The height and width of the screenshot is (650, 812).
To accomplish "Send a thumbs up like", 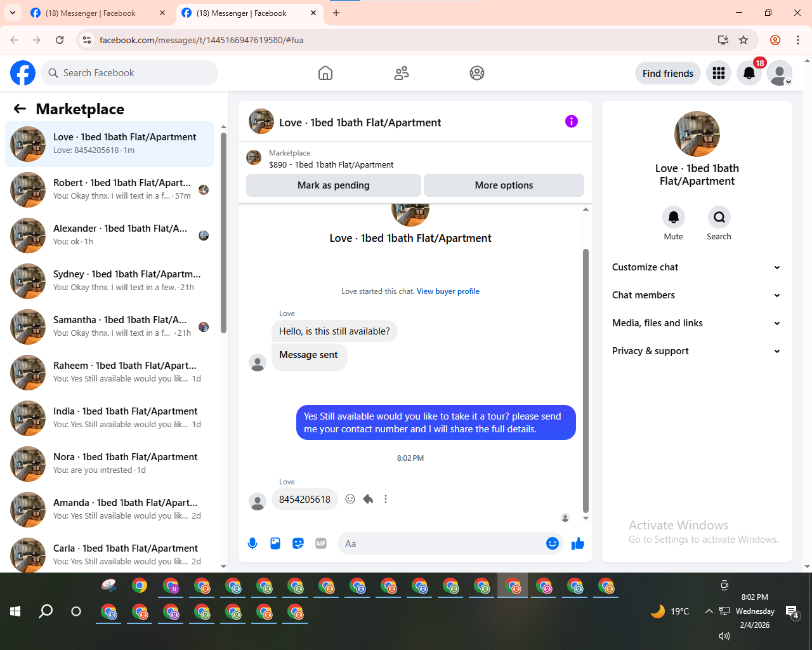I will pyautogui.click(x=578, y=543).
